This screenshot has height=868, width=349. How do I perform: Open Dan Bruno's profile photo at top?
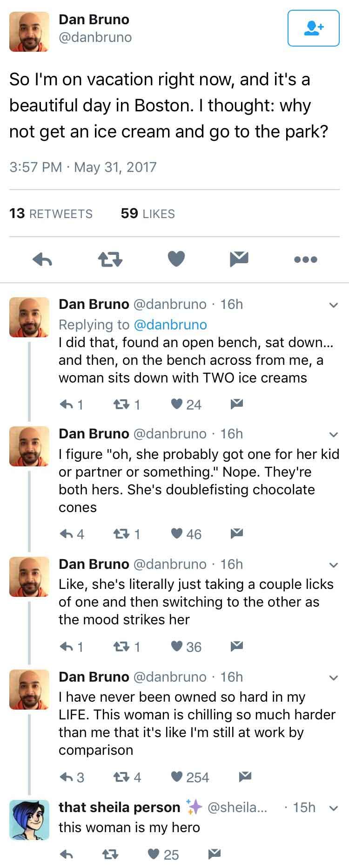click(29, 32)
